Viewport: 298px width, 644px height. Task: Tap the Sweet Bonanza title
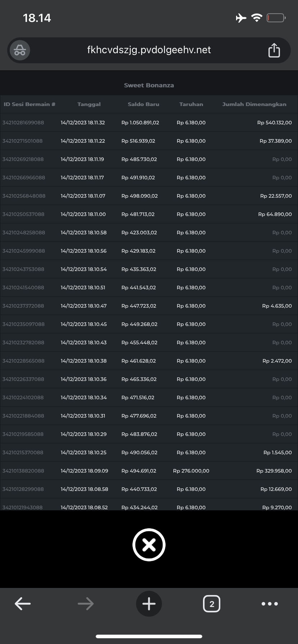(x=149, y=85)
